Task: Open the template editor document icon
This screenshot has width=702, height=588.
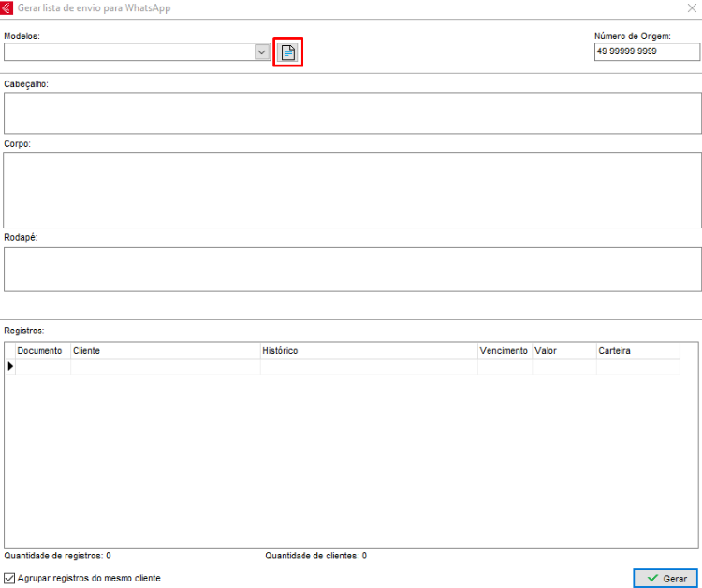Action: (x=288, y=52)
